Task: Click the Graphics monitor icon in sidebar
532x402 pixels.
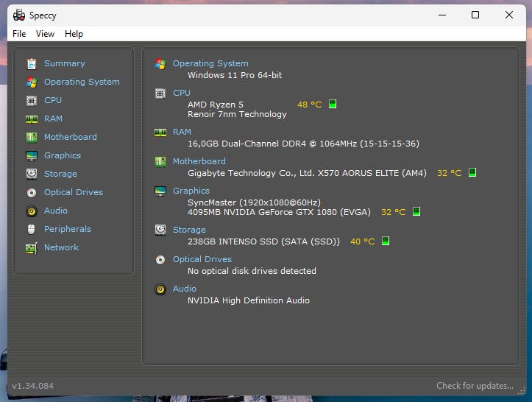Action: tap(32, 155)
